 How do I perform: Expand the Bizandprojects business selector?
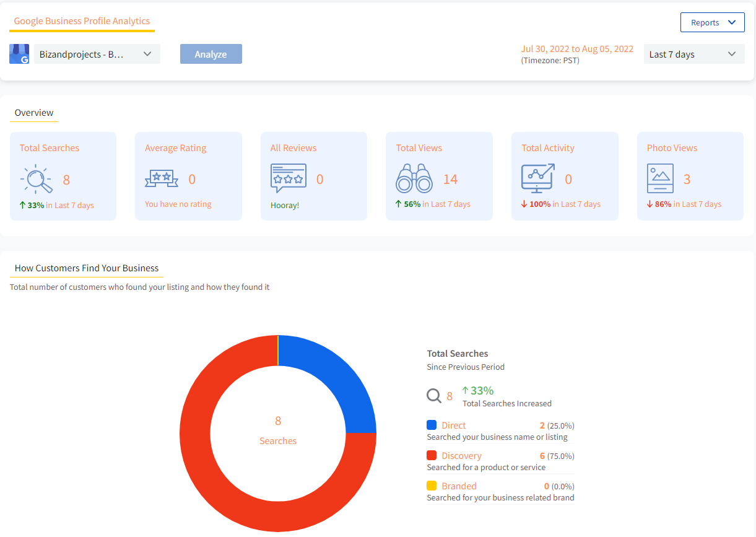click(x=97, y=54)
